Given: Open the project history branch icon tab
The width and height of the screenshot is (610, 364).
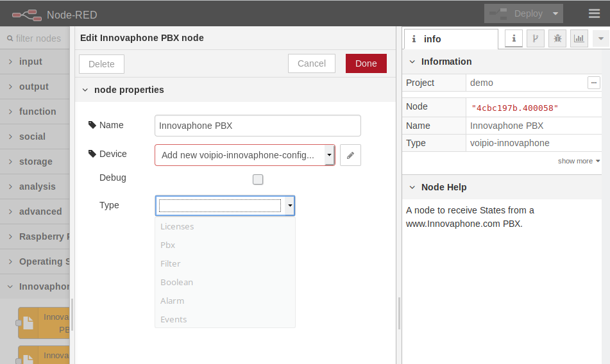Looking at the screenshot, I should coord(535,38).
